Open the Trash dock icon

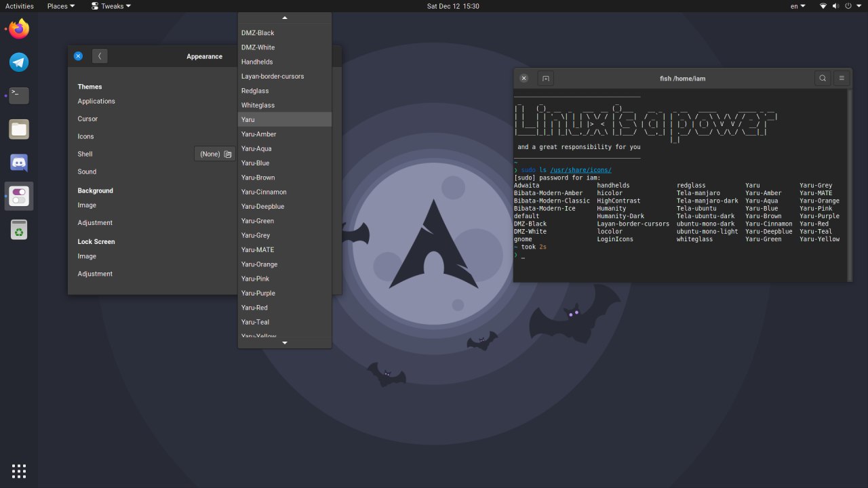coord(19,230)
